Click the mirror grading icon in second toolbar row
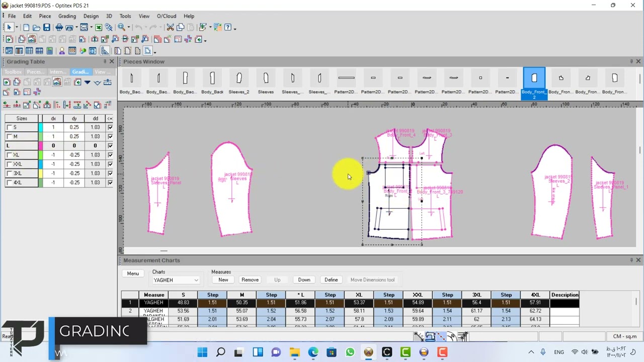Viewport: 644px width, 362px height. (x=94, y=39)
